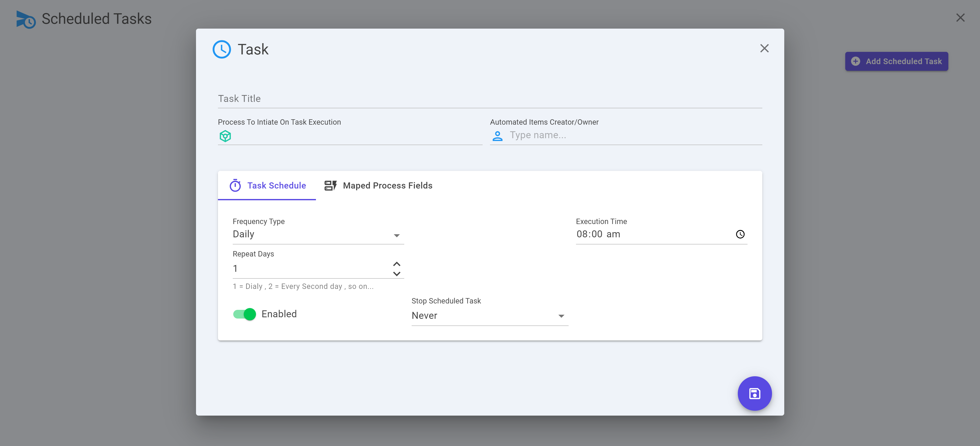Click the Execution Time clock picker icon
980x446 pixels.
[x=740, y=234]
